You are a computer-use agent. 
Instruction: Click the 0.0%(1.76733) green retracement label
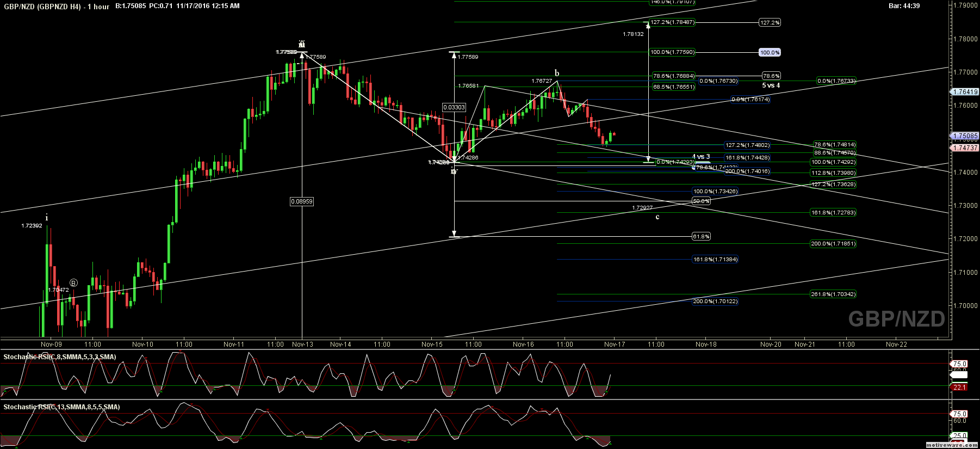[x=836, y=81]
